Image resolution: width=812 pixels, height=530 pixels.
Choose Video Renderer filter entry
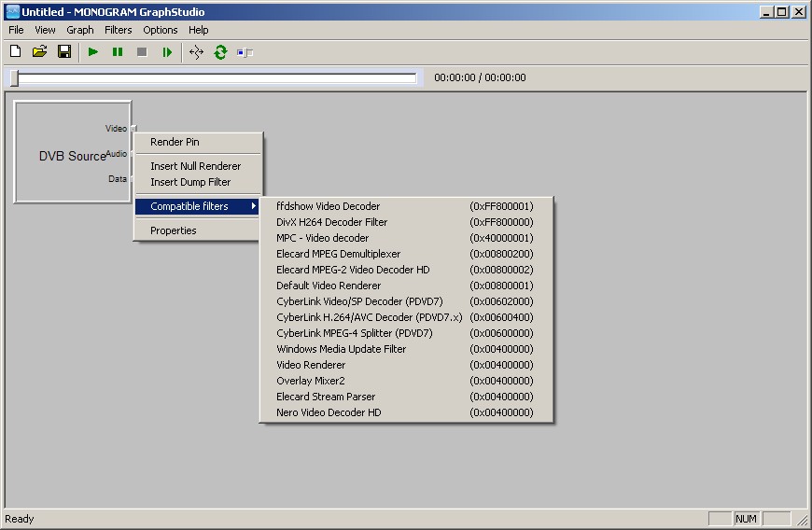pos(407,365)
